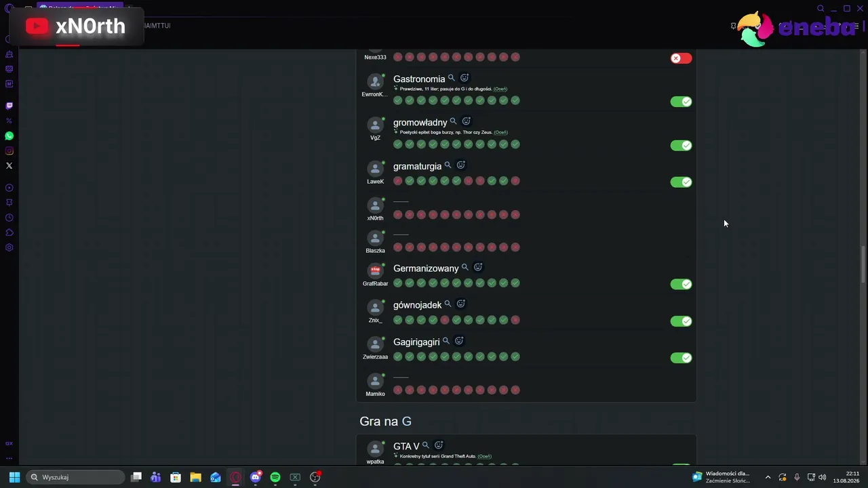This screenshot has height=488, width=868.
Task: Open browser settings gear in sidebar
Action: click(9, 247)
